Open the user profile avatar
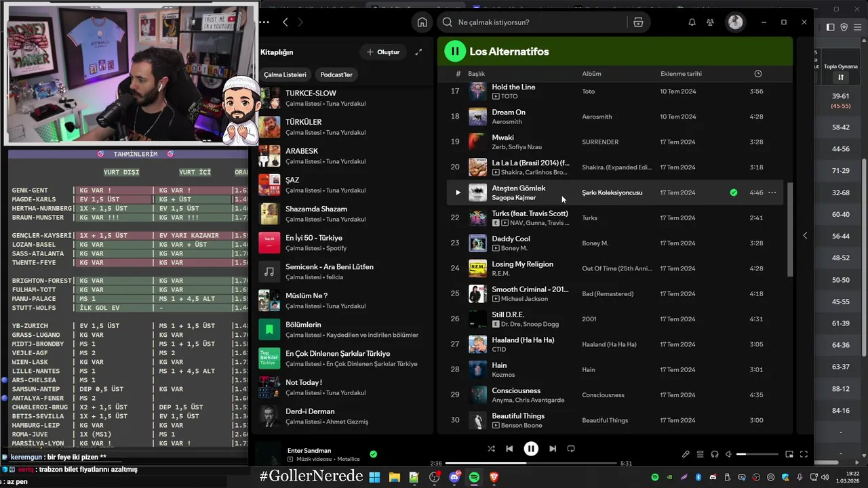The image size is (868, 488). pos(735,22)
